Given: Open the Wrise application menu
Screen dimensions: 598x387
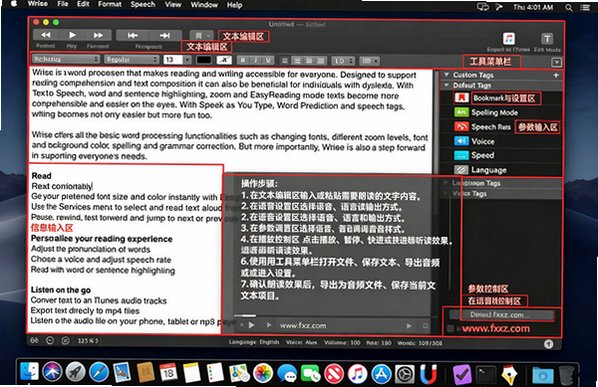Looking at the screenshot, I should click(37, 4).
